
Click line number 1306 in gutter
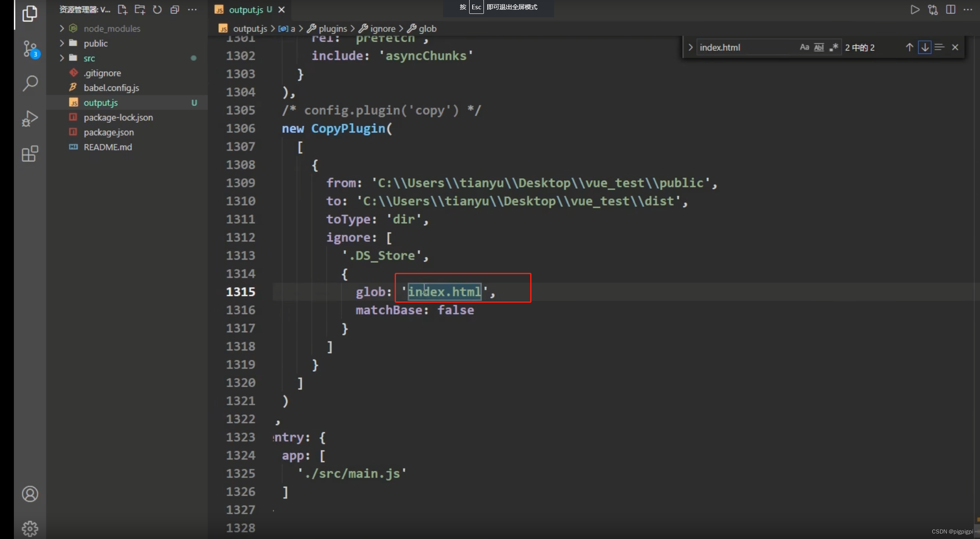tap(241, 128)
